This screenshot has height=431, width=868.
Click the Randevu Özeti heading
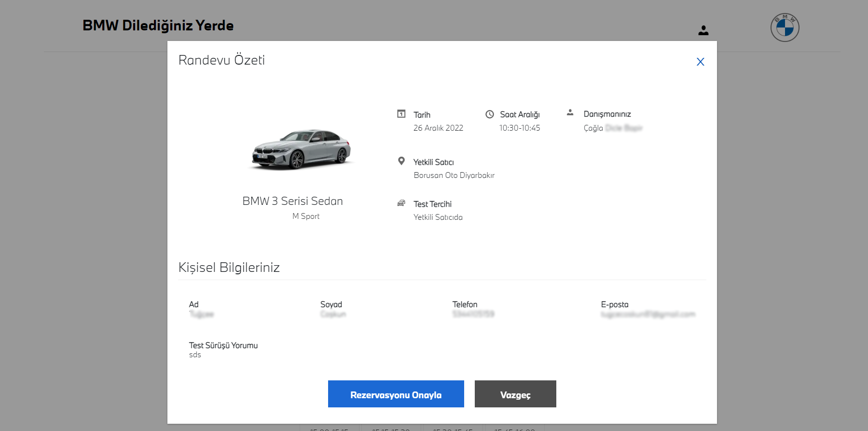click(x=221, y=60)
